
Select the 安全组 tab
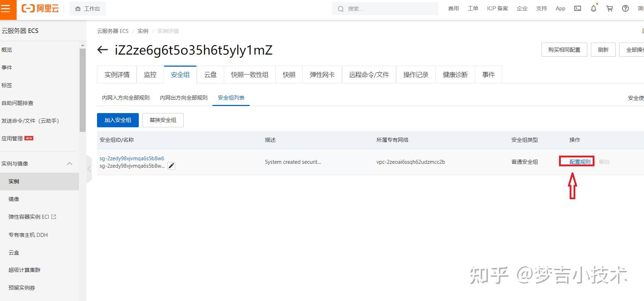coord(180,74)
